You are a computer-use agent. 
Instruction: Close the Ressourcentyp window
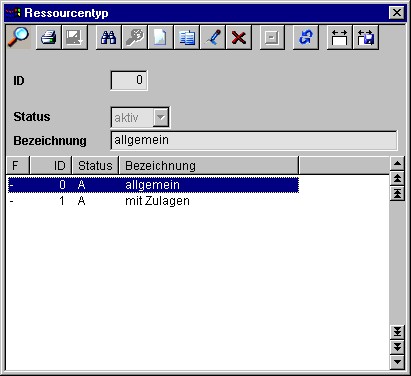397,13
